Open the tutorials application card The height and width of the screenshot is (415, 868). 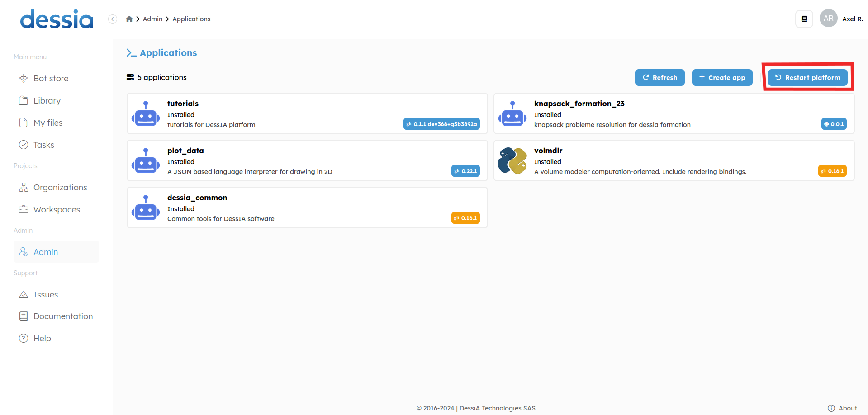click(x=307, y=113)
